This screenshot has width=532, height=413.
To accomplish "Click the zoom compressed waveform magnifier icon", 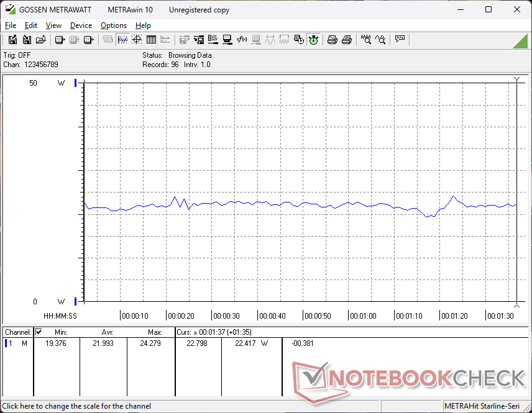I will [365, 40].
